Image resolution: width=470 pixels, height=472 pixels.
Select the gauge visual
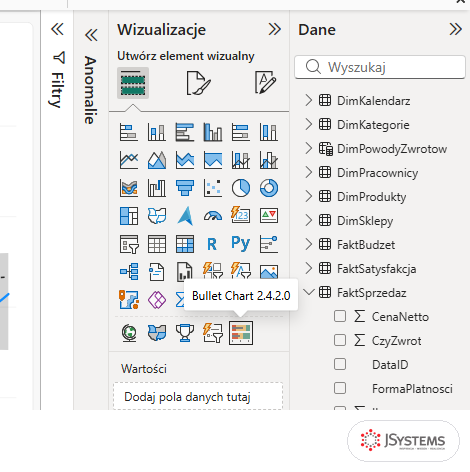pyautogui.click(x=213, y=216)
